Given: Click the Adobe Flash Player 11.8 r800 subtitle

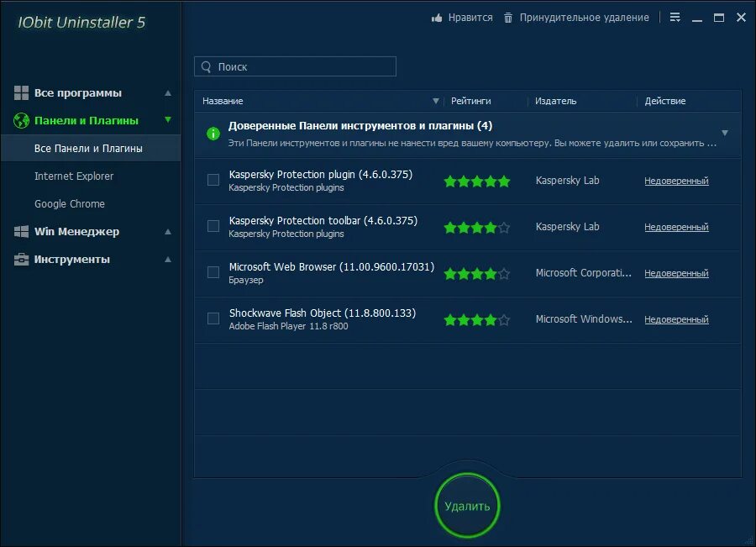Looking at the screenshot, I should click(x=288, y=326).
